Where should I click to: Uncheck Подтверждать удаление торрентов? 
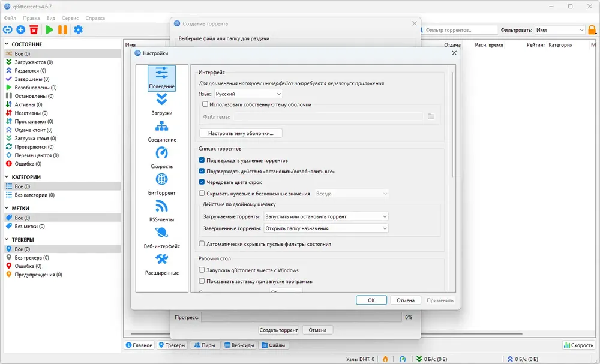[x=202, y=160]
